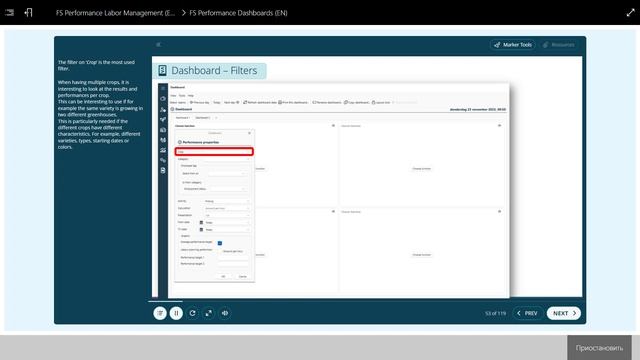This screenshot has height=360, width=640.
Task: Open the To date dropdown
Action: (227, 229)
